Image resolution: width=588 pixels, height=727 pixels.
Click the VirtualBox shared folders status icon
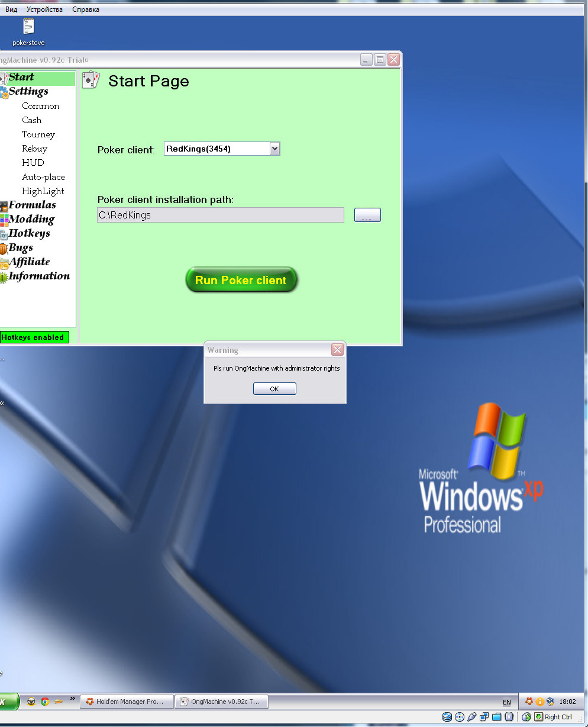[496, 717]
